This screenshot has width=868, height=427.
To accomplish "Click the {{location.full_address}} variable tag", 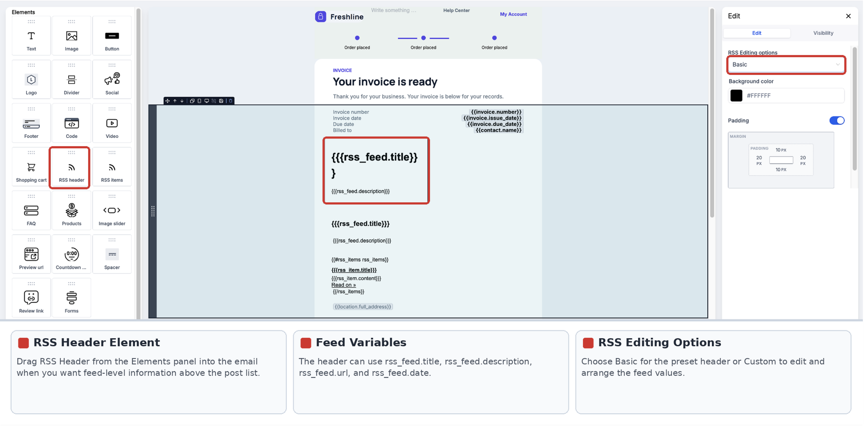I will (x=365, y=308).
